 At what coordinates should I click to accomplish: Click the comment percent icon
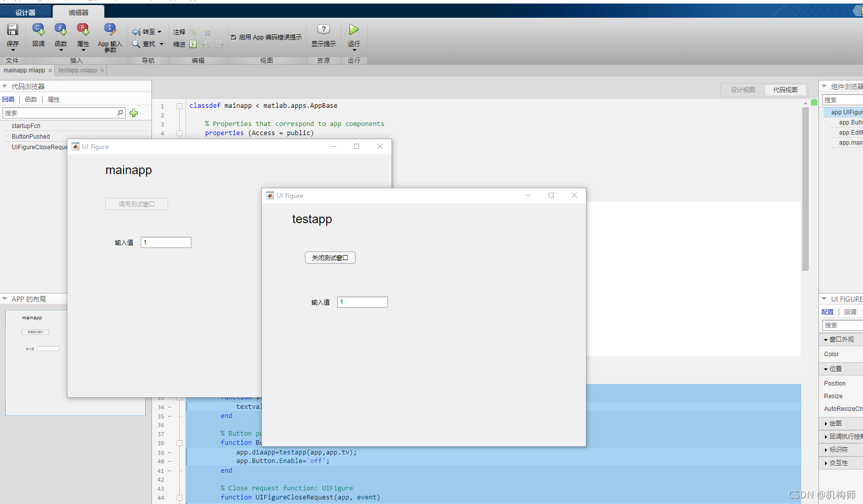click(x=193, y=32)
